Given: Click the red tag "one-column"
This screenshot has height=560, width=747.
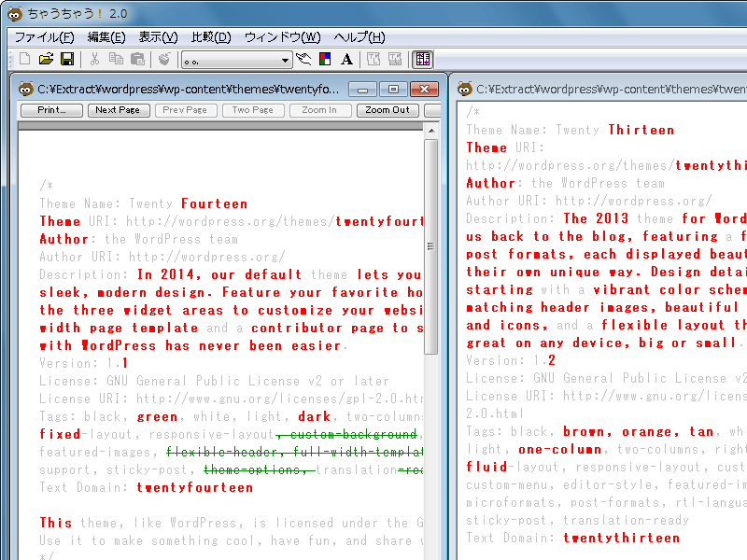Looking at the screenshot, I should click(x=560, y=450).
